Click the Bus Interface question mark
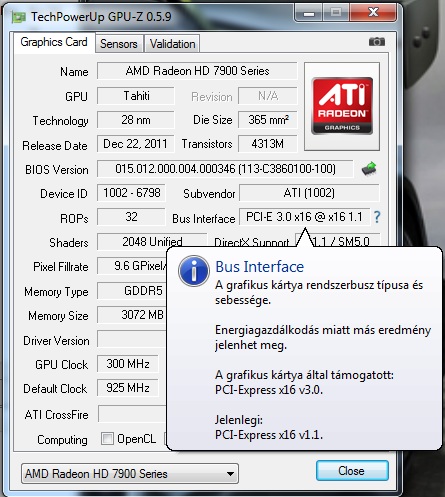 [377, 217]
